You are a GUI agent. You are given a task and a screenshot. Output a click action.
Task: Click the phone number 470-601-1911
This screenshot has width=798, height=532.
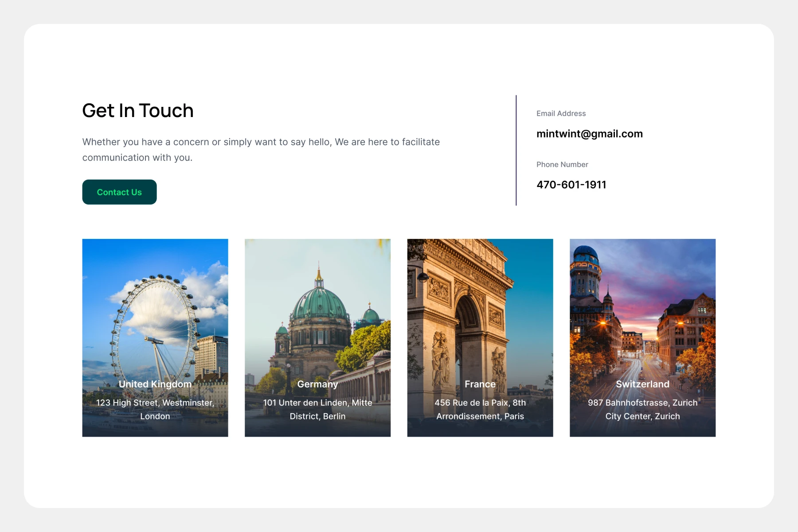pos(571,185)
